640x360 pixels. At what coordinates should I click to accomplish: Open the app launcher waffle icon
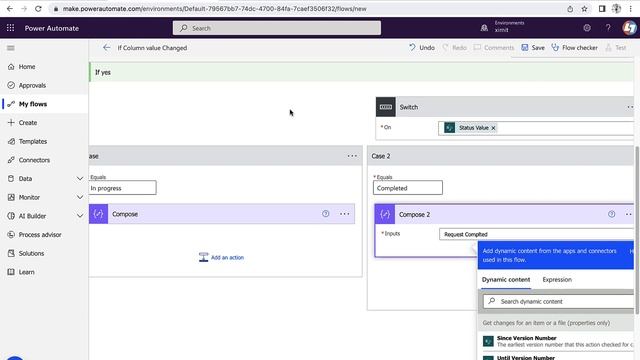tap(10, 28)
